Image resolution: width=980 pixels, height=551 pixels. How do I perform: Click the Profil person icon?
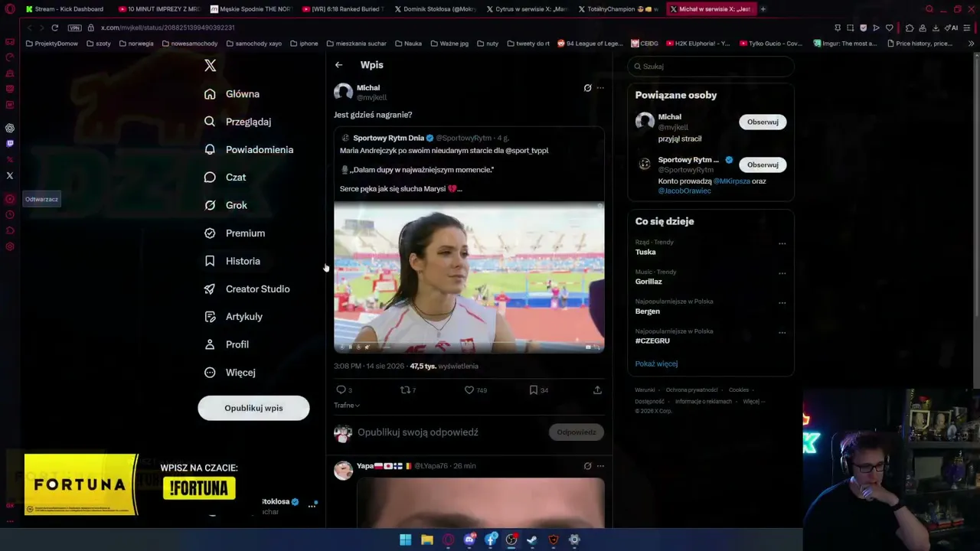tap(210, 344)
